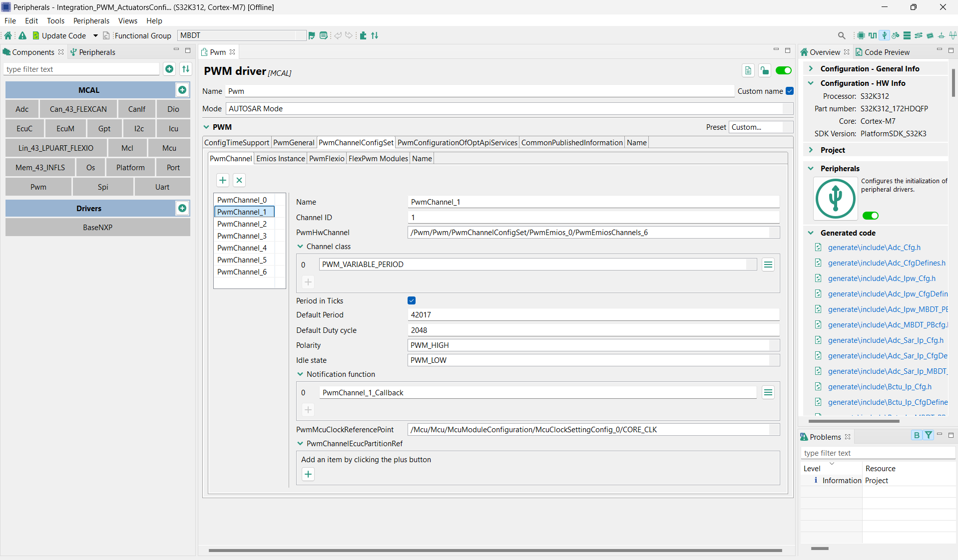The image size is (958, 560).
Task: Click the processor chip toolbar icon
Action: tap(861, 35)
